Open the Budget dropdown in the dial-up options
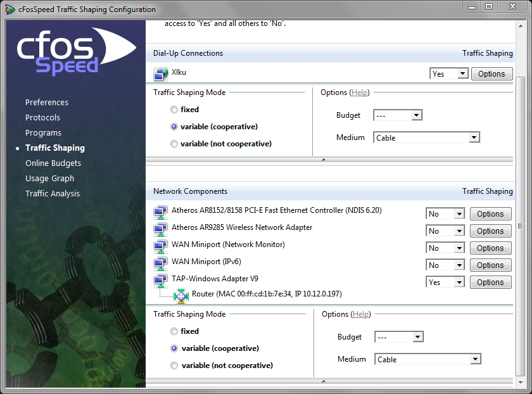 [398, 115]
